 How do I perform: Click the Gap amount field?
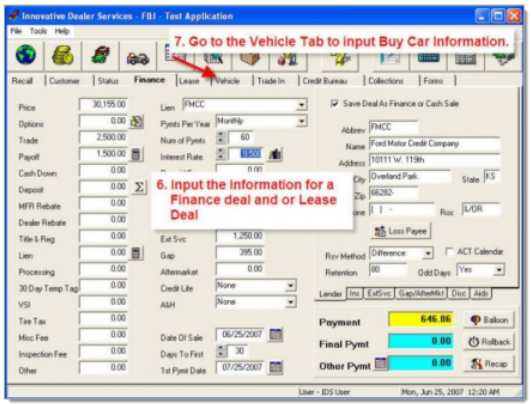pyautogui.click(x=240, y=253)
